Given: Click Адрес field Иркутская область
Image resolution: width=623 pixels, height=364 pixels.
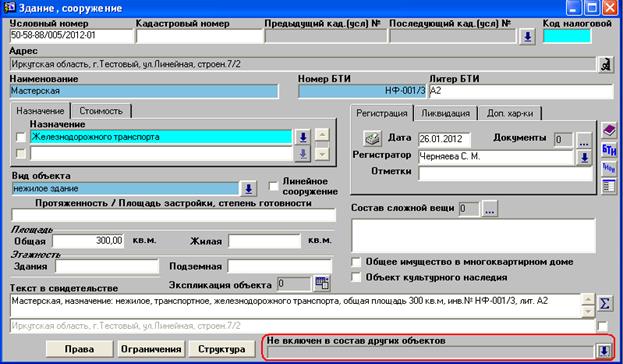Looking at the screenshot, I should pos(303,64).
